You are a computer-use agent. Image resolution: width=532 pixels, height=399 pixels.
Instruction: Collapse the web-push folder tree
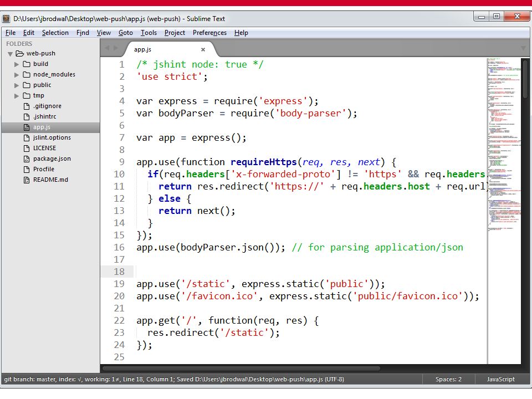point(10,54)
